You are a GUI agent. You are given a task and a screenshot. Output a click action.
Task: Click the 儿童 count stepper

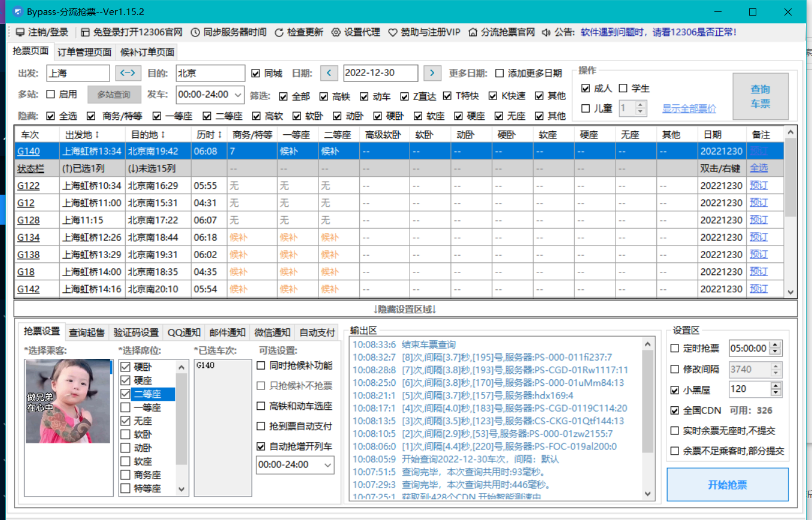click(641, 108)
